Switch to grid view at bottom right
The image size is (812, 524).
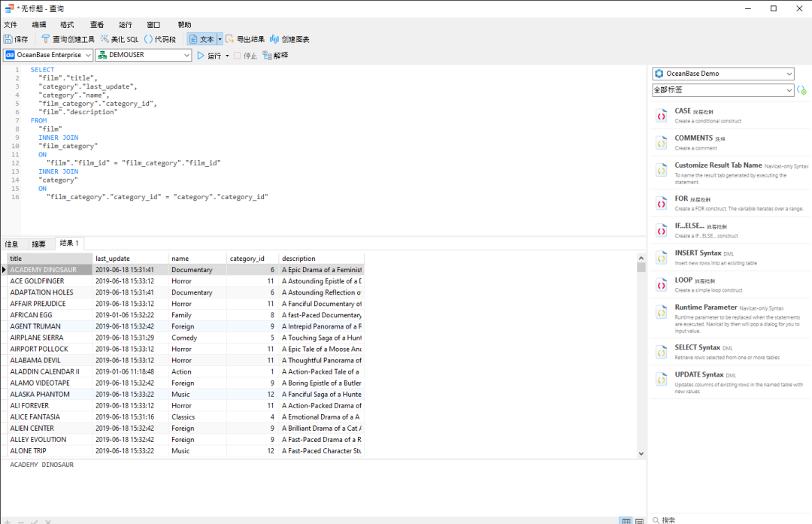(x=626, y=520)
